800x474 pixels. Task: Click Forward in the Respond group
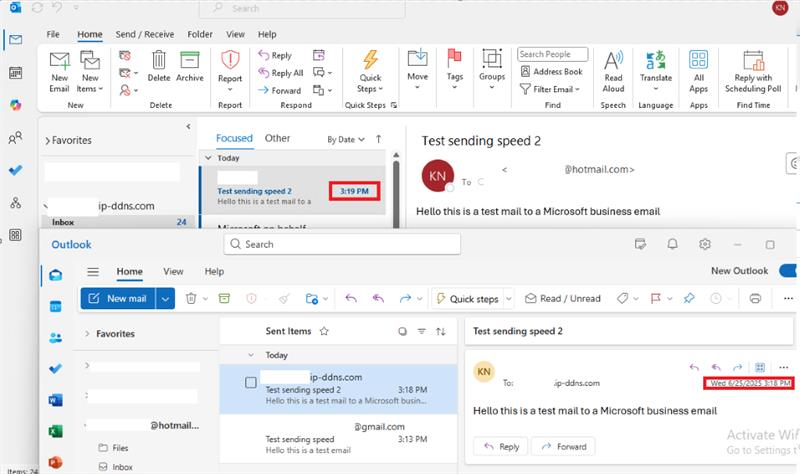(280, 90)
